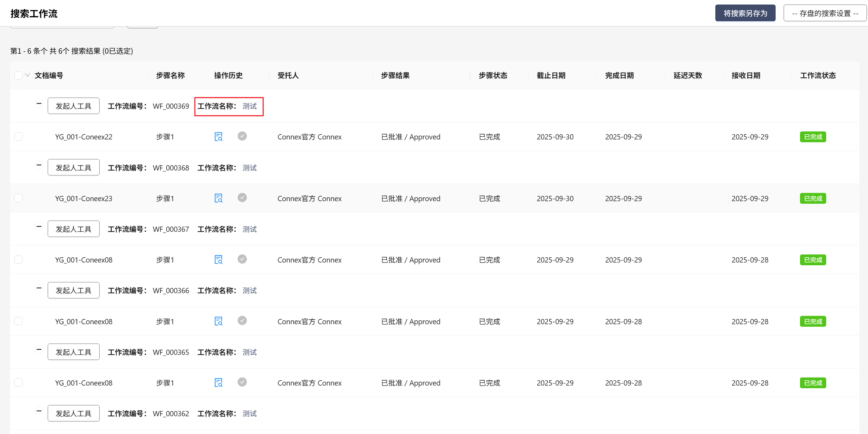
Task: Open the saved search settings dropdown
Action: coord(825,13)
